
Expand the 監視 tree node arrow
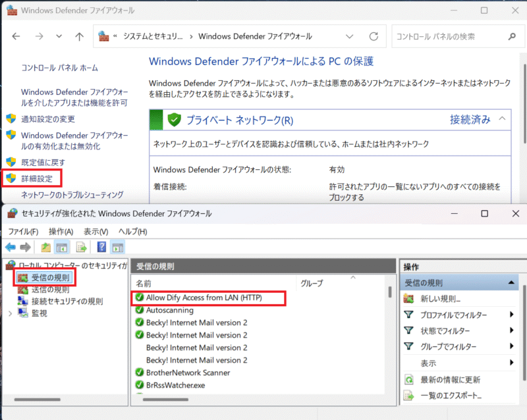point(10,313)
